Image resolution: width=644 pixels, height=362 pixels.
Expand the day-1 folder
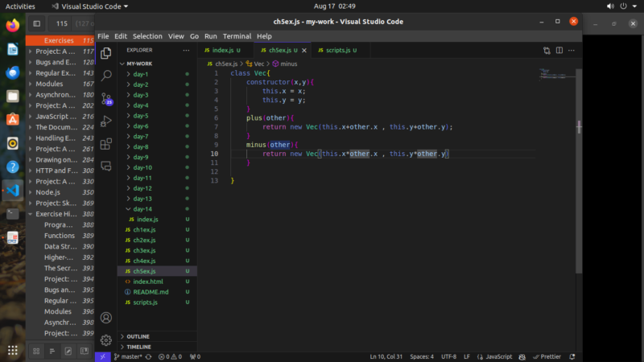(158, 74)
